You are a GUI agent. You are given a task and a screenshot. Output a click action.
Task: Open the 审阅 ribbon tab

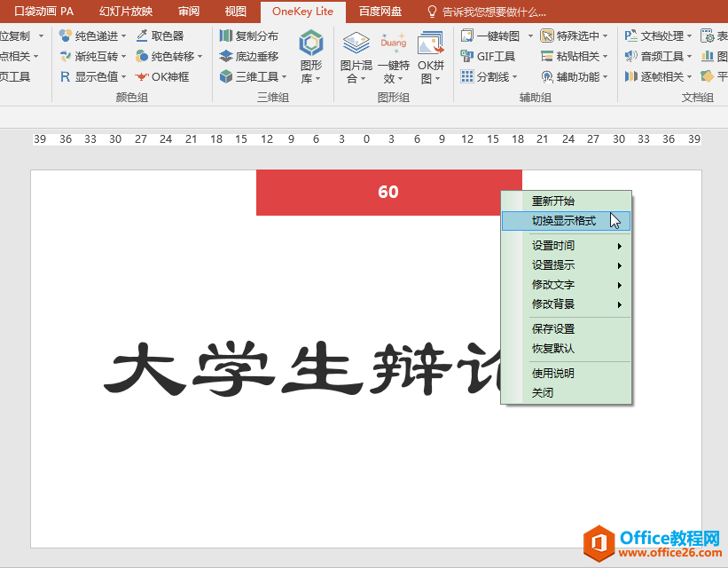[x=189, y=12]
